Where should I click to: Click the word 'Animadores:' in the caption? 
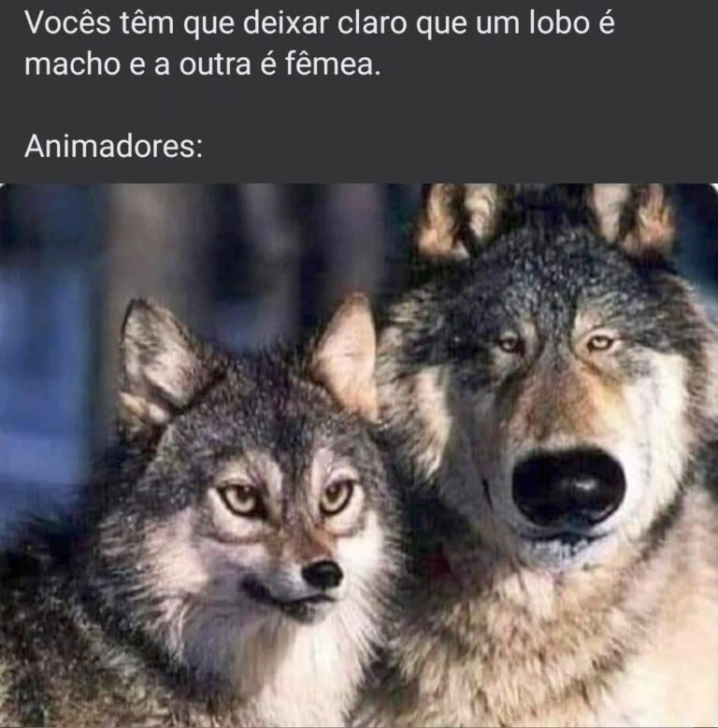[x=114, y=146]
